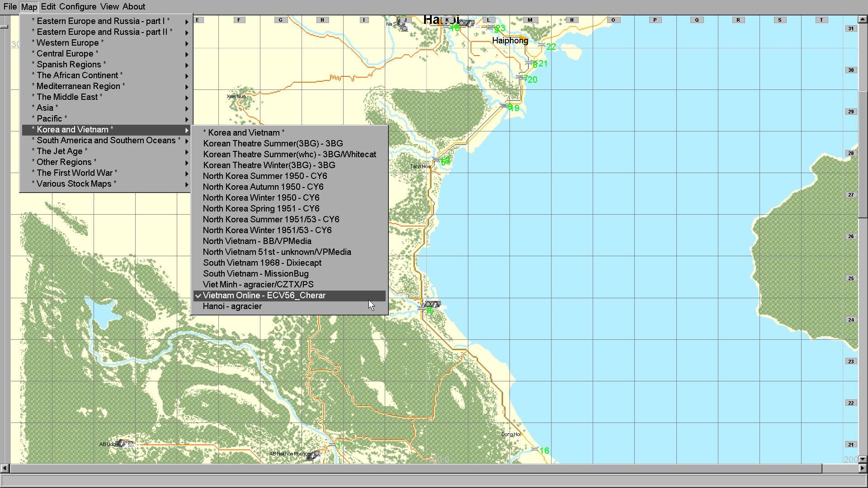868x488 pixels.
Task: Pick North Korea Winter 1950 - CY6
Action: coord(261,198)
